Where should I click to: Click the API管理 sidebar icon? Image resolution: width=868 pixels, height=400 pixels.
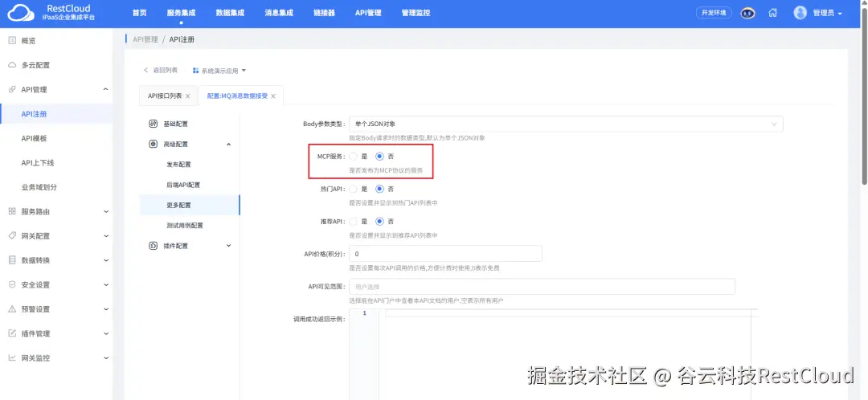click(12, 90)
